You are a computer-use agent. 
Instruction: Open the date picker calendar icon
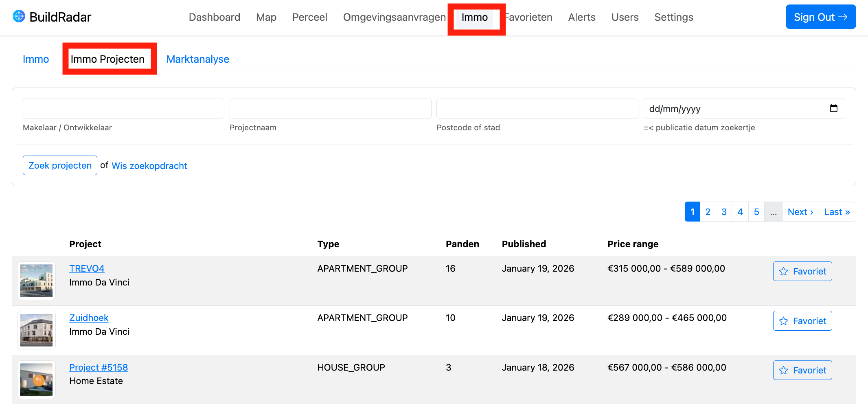[833, 108]
